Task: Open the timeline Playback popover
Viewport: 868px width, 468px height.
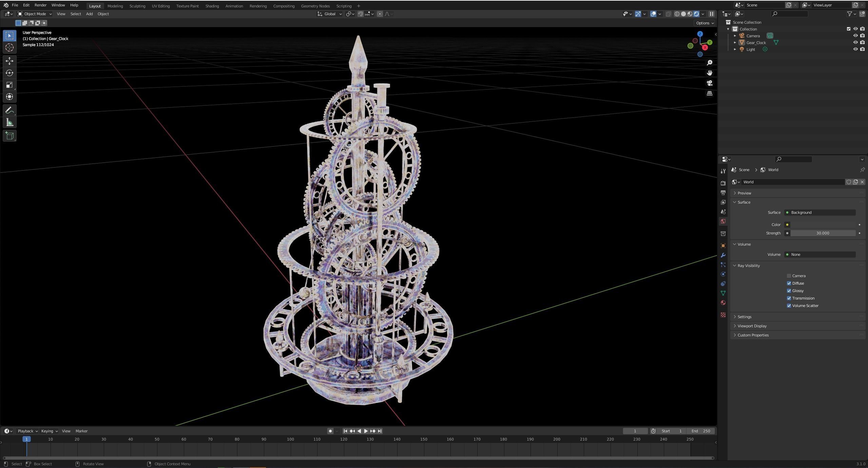Action: pos(27,431)
